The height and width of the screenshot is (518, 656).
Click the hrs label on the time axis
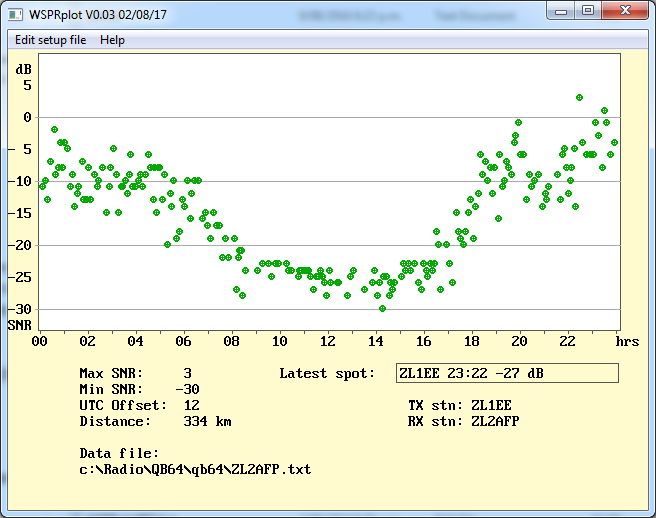pos(627,341)
